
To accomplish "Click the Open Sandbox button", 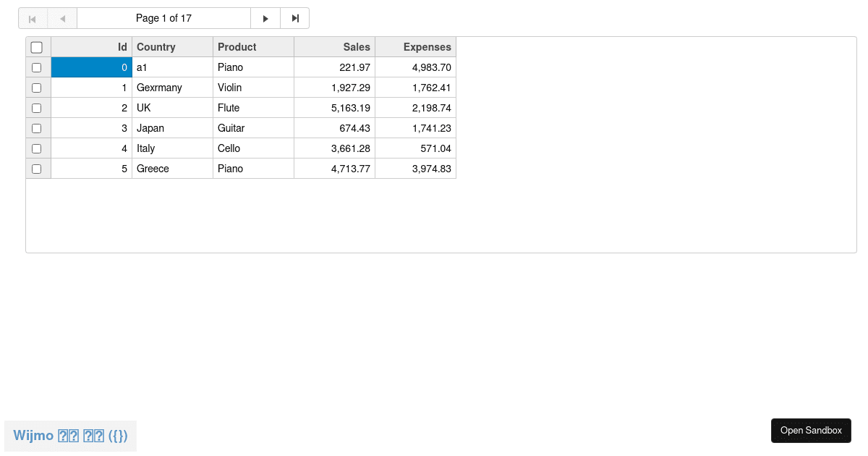I will pos(811,430).
